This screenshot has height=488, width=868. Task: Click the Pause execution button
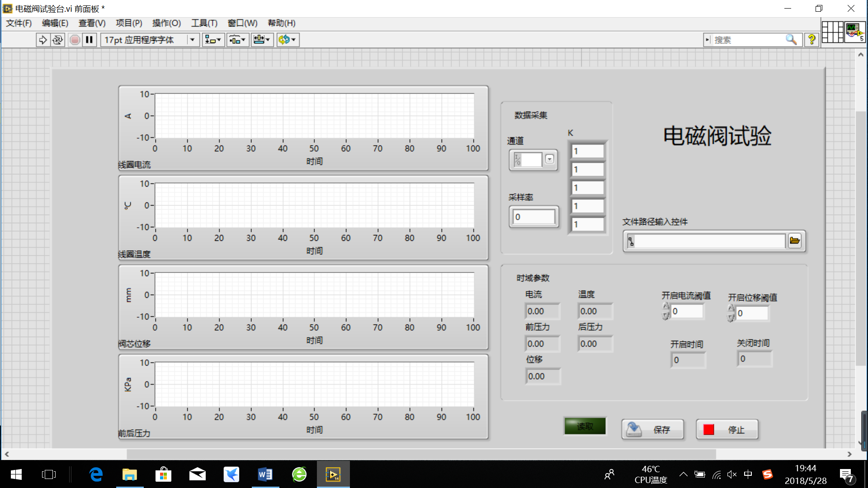pos(90,40)
